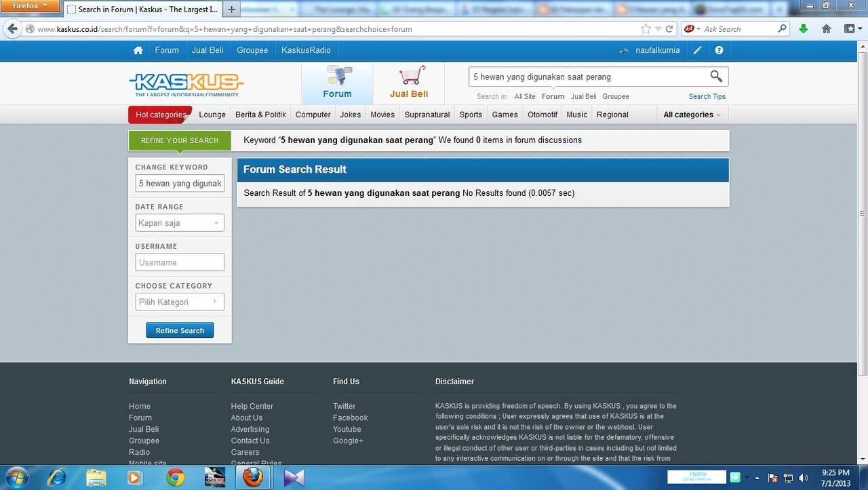Open the Search Tips link

tap(707, 96)
